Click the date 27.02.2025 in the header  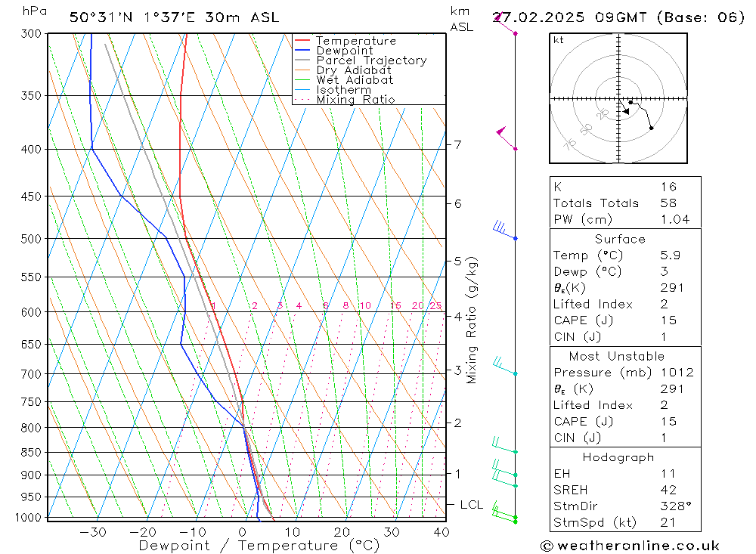538,18
